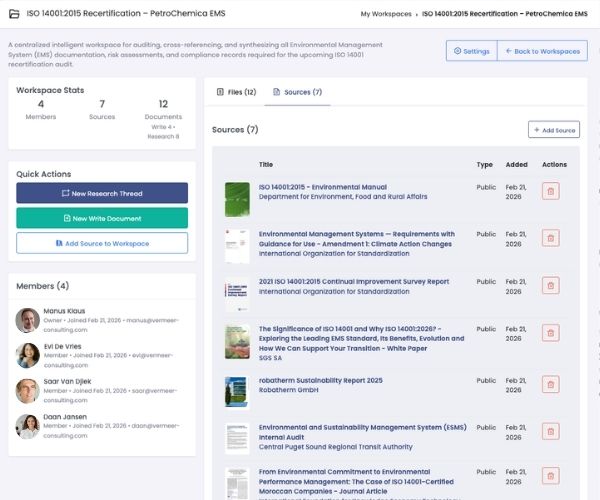
Task: Click the Quick Actions heading
Action: pos(44,174)
